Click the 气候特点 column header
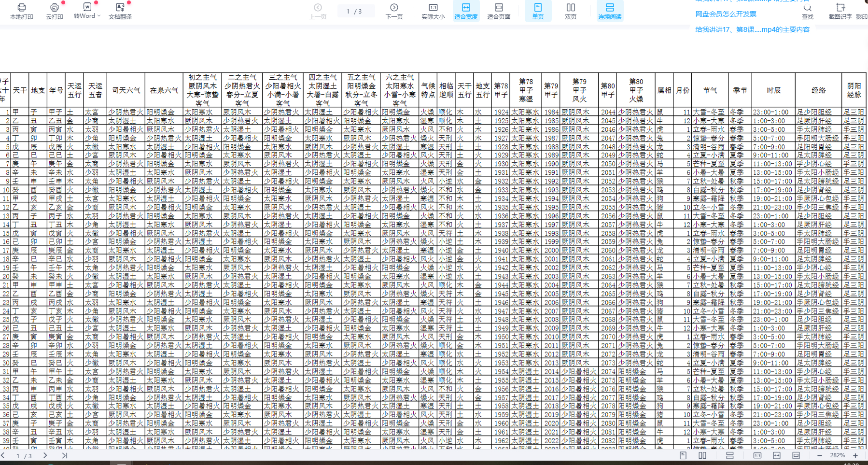 (428, 90)
